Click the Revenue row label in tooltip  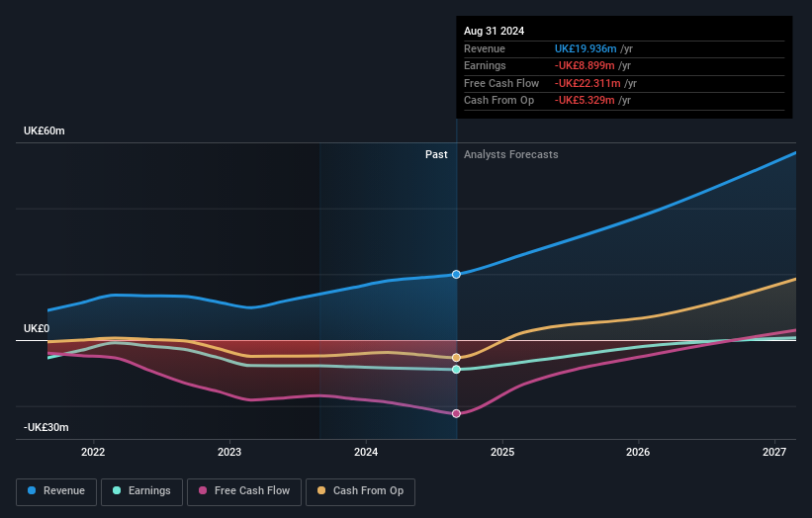click(x=485, y=48)
